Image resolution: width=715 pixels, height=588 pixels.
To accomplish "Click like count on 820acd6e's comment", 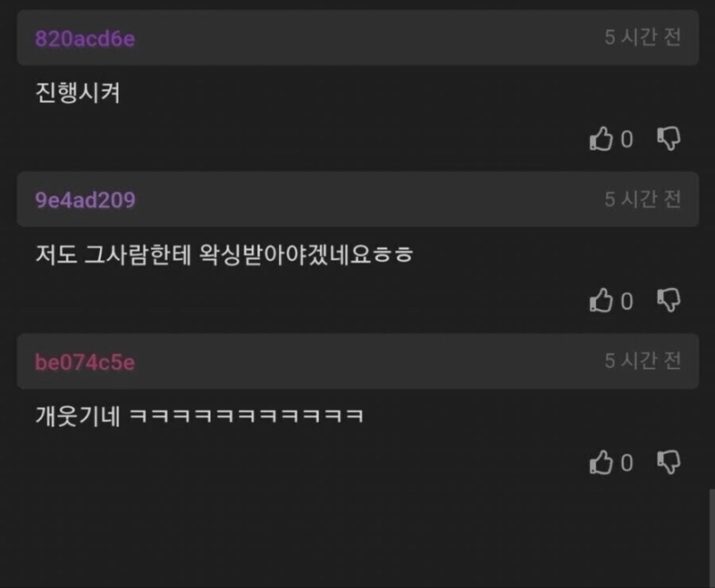I will pos(627,139).
